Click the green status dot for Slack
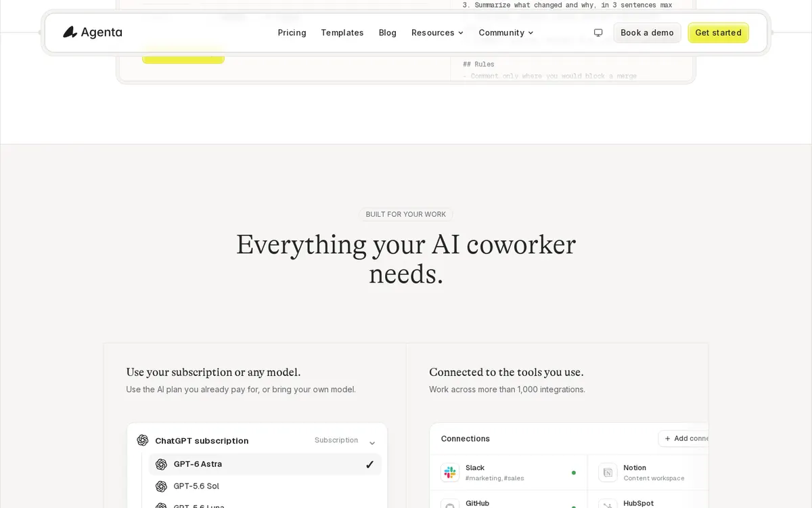Viewport: 812px width, 508px height. (x=574, y=473)
